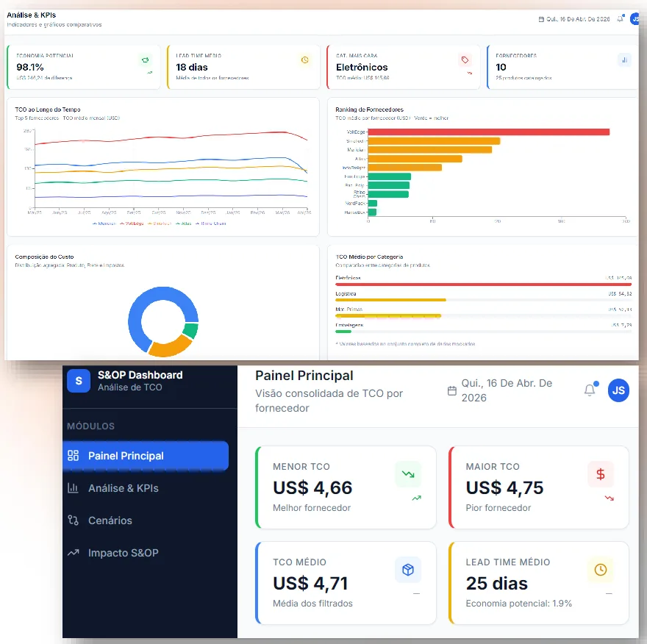Screen dimensions: 647x644
Task: Click the 'Pior fornecedor' caption
Action: coord(498,508)
